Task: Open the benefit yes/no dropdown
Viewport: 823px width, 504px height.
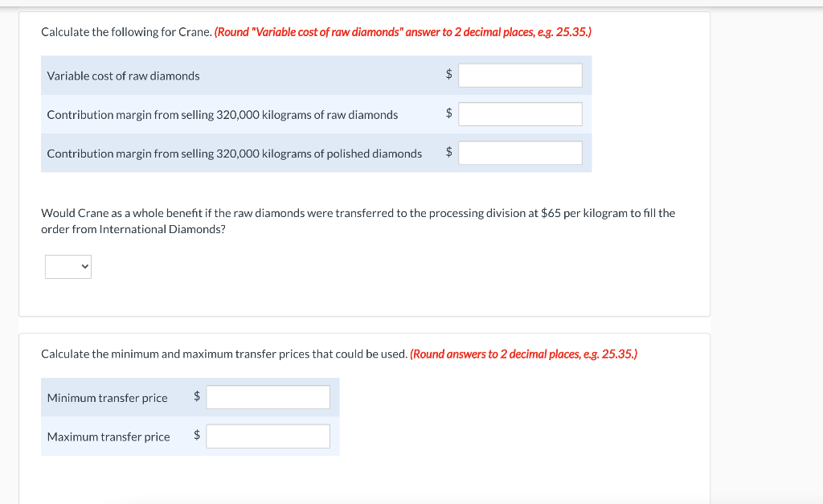Action: tap(68, 267)
